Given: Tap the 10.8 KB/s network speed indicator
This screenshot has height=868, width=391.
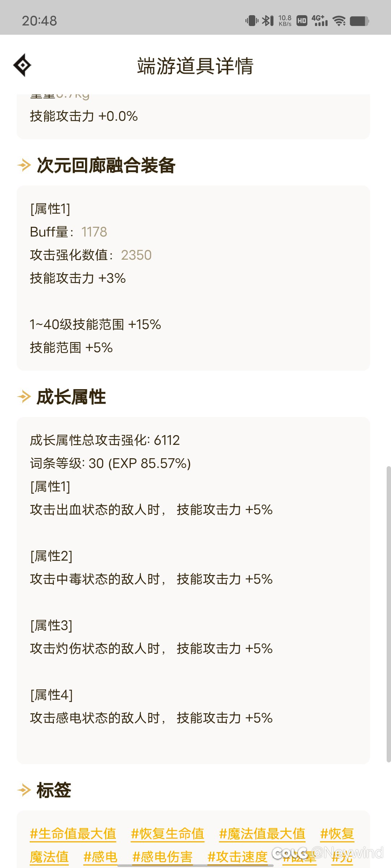Looking at the screenshot, I should (x=285, y=21).
